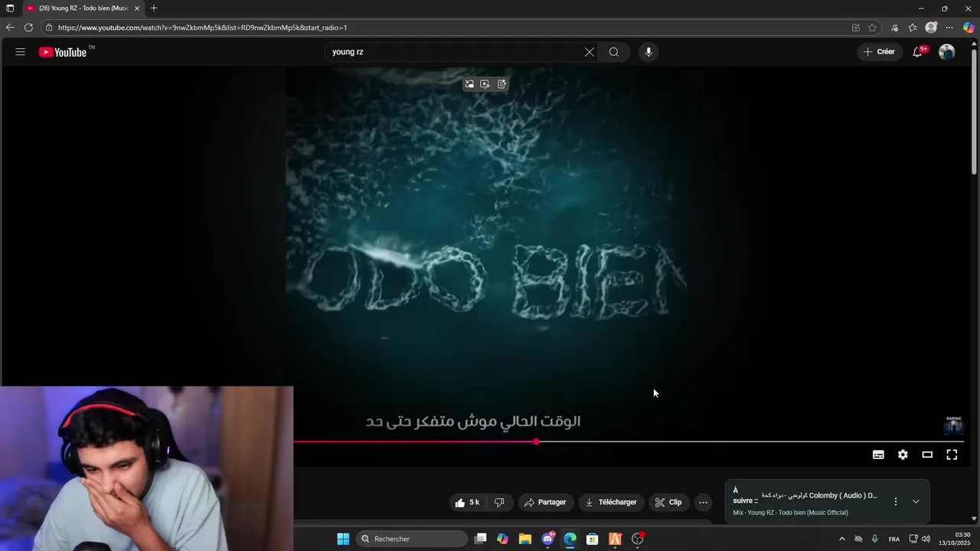Open Discord from the taskbar

click(x=548, y=539)
